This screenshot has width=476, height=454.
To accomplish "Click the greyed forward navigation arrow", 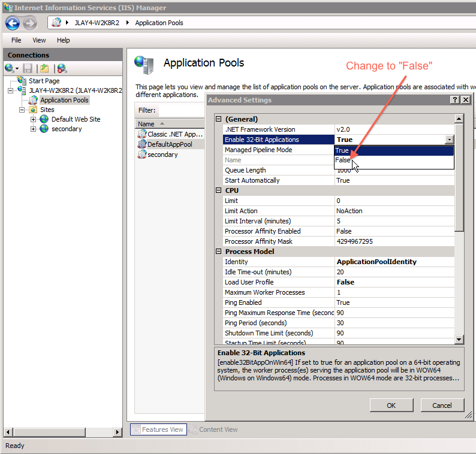I will tap(30, 23).
